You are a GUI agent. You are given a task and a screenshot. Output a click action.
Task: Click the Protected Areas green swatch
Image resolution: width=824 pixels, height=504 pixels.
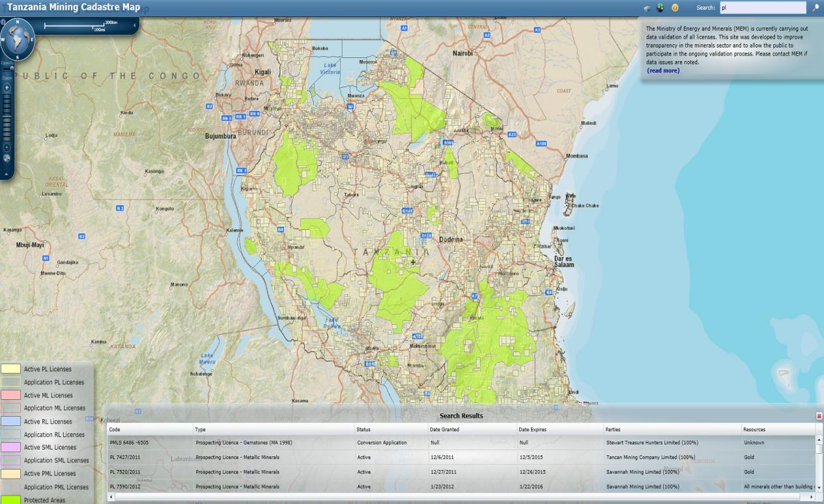click(10, 500)
